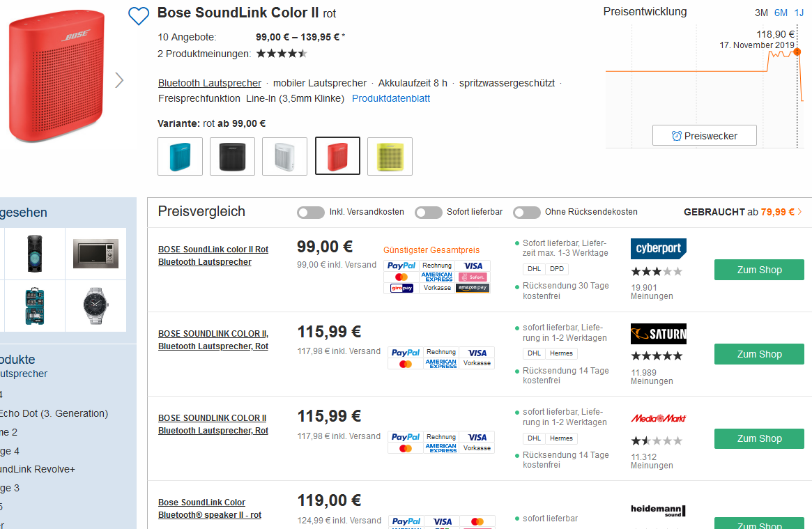Image resolution: width=812 pixels, height=529 pixels.
Task: Click the product star rating icons
Action: (x=282, y=54)
